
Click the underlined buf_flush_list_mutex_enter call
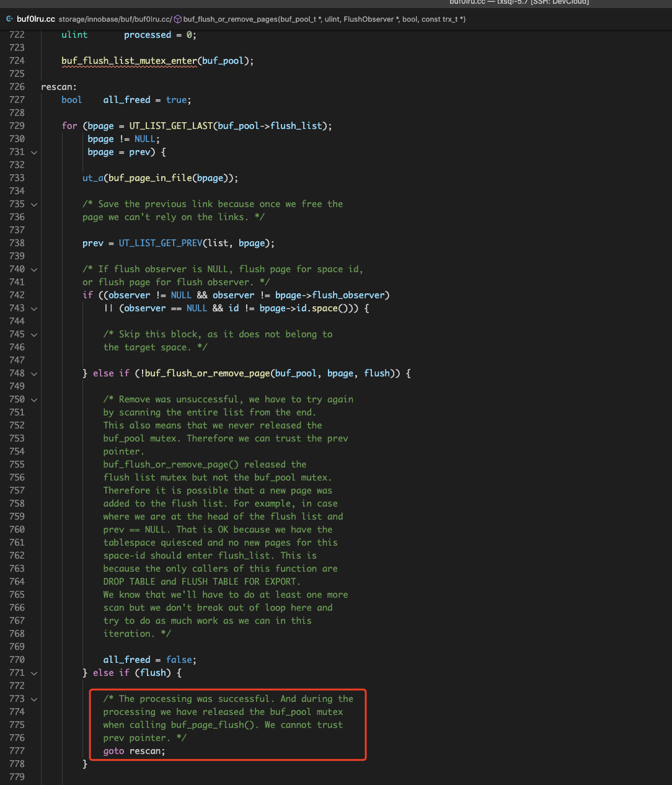[129, 61]
